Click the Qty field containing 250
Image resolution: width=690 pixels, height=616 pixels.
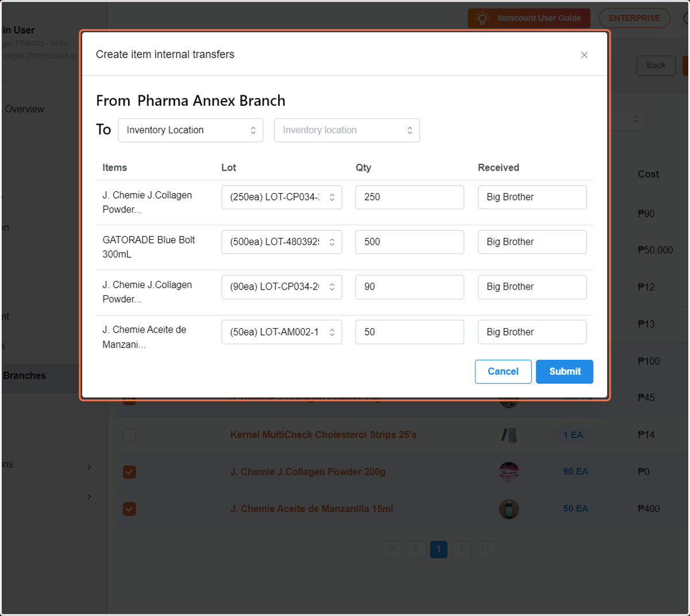409,197
